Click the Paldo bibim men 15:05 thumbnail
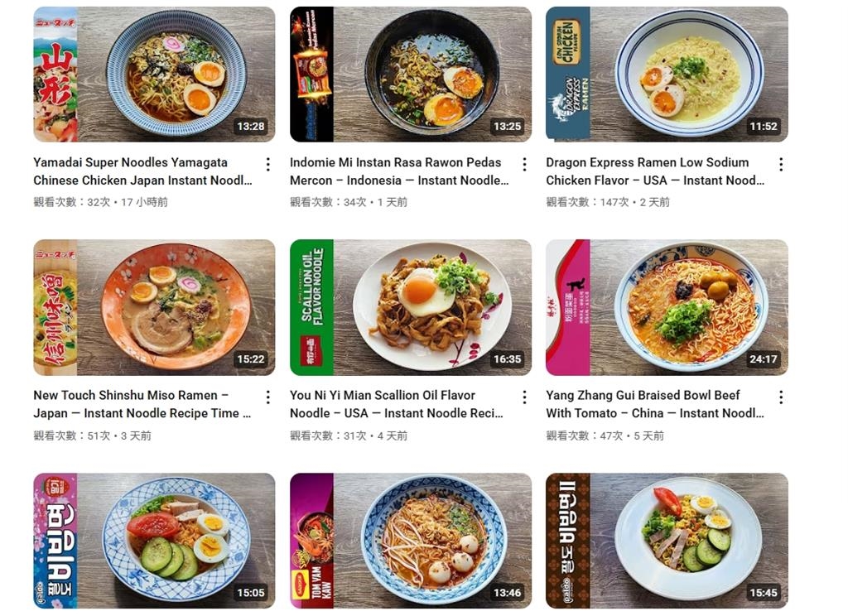The image size is (848, 616). tap(154, 541)
